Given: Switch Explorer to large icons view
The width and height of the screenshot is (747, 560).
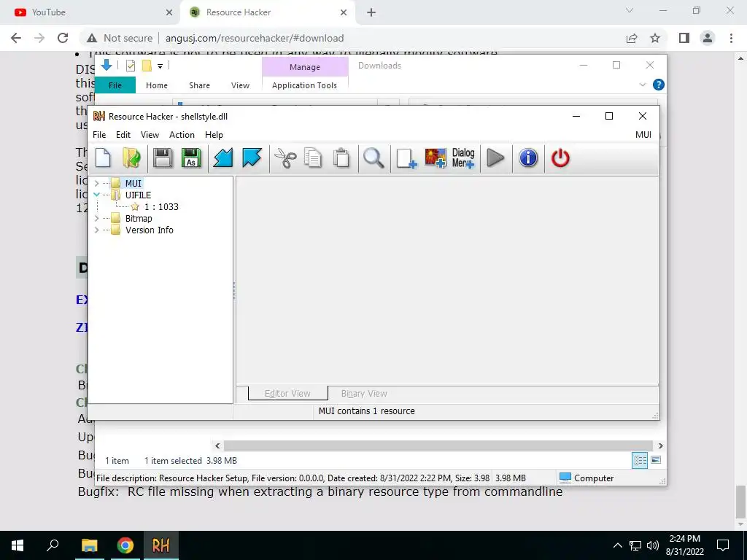Looking at the screenshot, I should click(x=656, y=460).
